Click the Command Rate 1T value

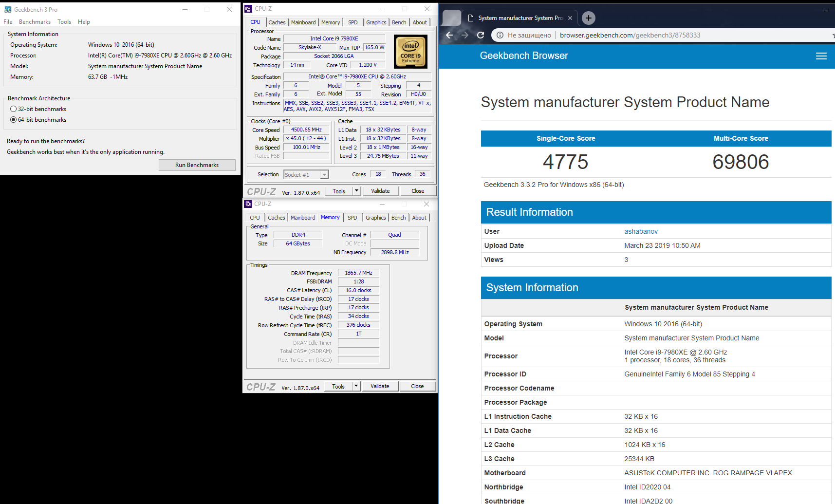point(358,334)
